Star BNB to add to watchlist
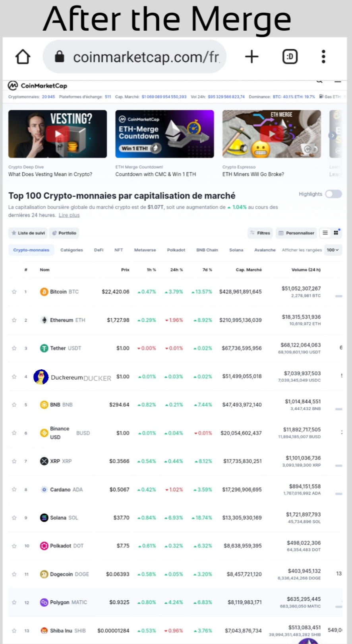Screen dimensions: 352x644 pyautogui.click(x=14, y=405)
